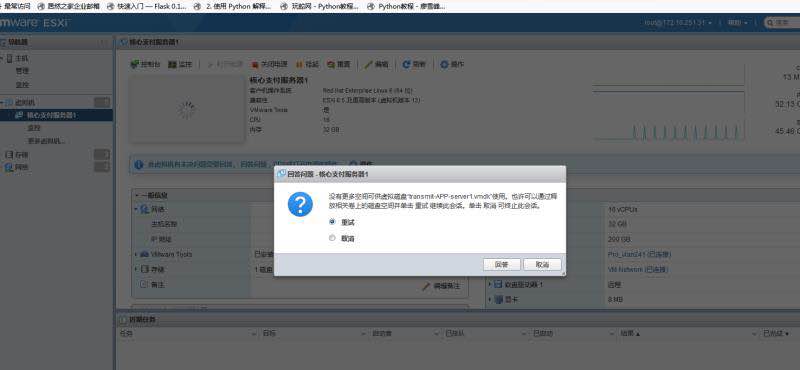Click the 挂起 suspend toolbar icon
Image resolution: width=800 pixels, height=370 pixels.
pos(299,65)
